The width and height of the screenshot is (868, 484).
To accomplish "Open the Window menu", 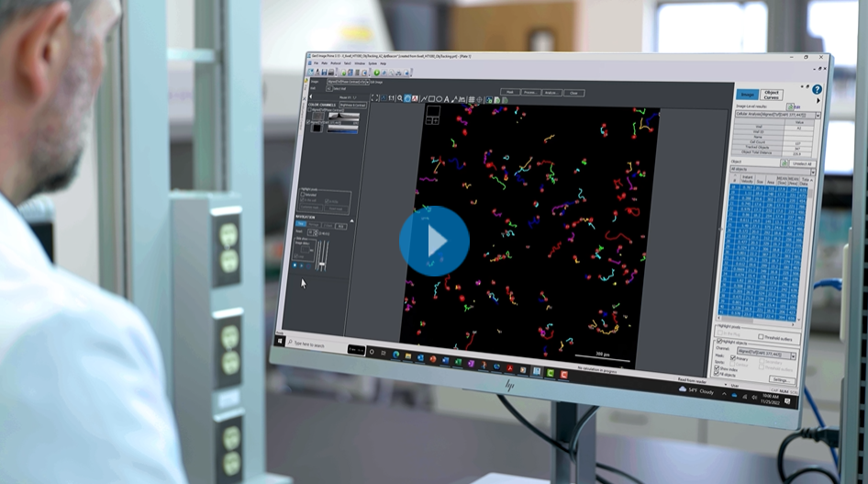I will pos(360,63).
